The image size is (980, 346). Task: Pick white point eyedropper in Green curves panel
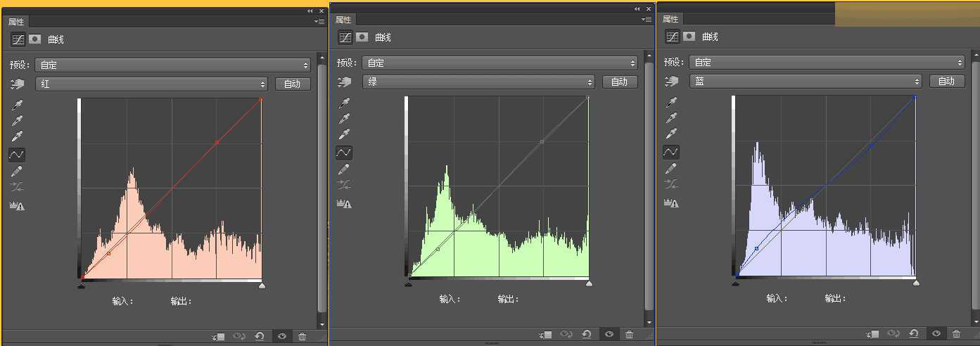click(x=344, y=134)
